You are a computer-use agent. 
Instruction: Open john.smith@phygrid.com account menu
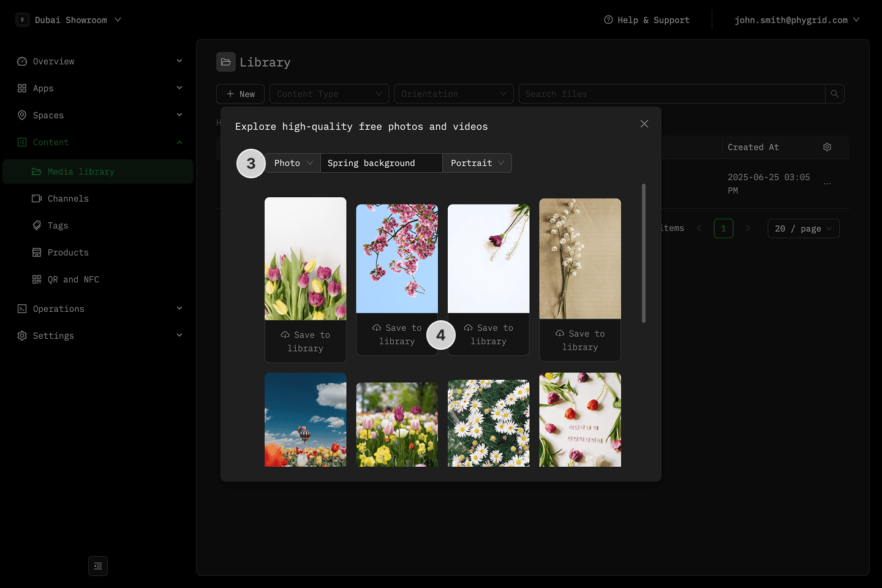(x=797, y=20)
